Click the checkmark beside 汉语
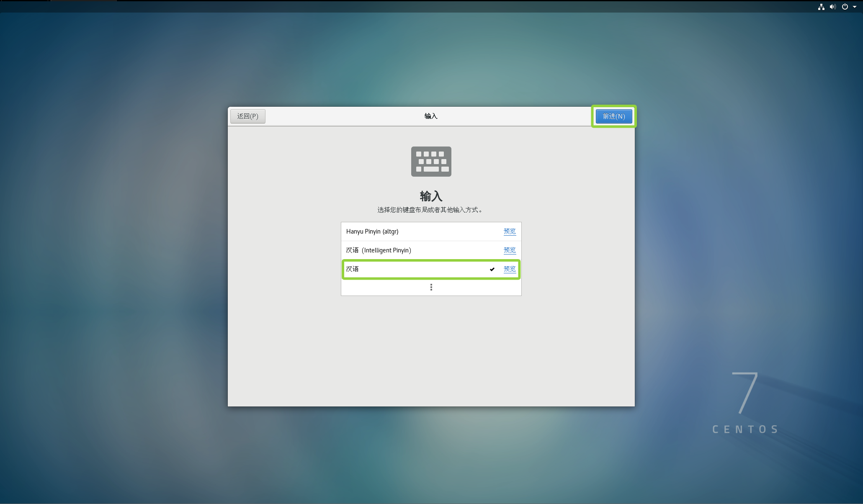Image resolution: width=863 pixels, height=504 pixels. point(492,269)
